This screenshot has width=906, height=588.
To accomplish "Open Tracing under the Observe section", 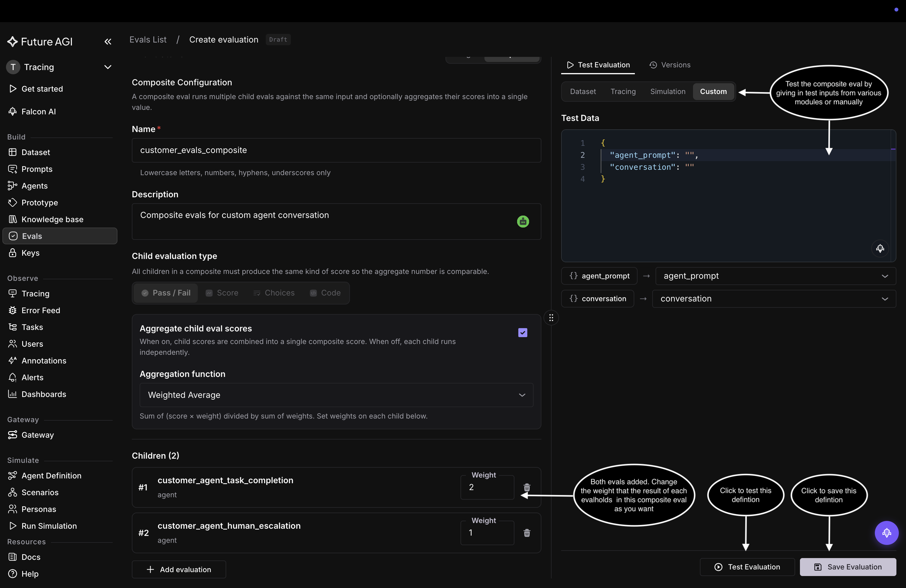I will [x=35, y=293].
